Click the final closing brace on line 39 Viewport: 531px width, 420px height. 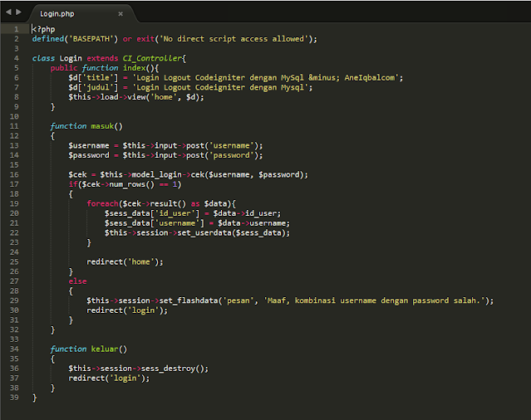[x=35, y=398]
